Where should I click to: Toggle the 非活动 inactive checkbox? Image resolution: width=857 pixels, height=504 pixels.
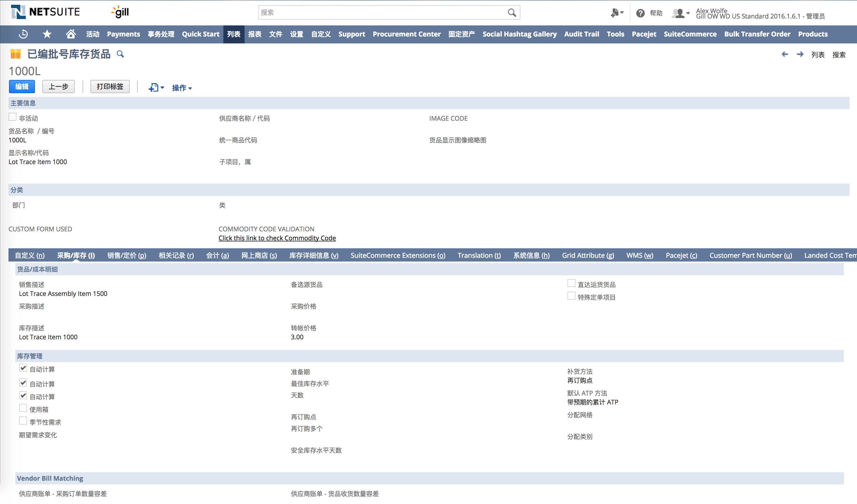pos(13,117)
